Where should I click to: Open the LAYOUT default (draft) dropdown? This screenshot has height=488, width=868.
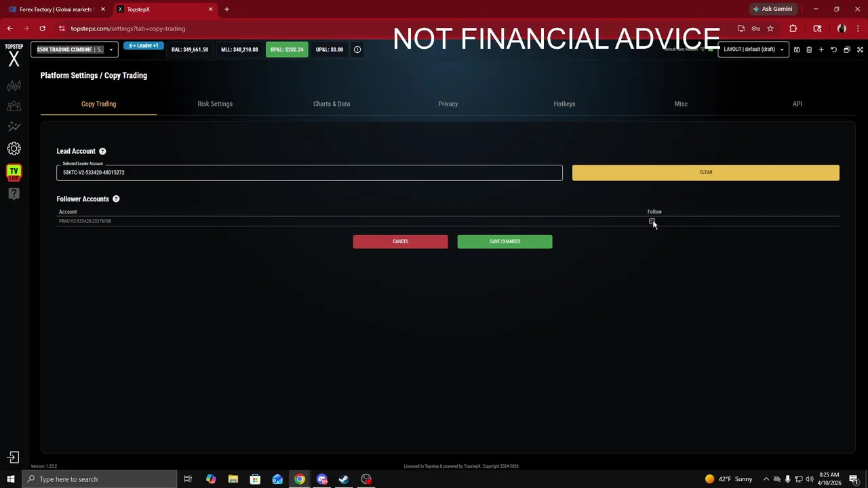point(753,49)
